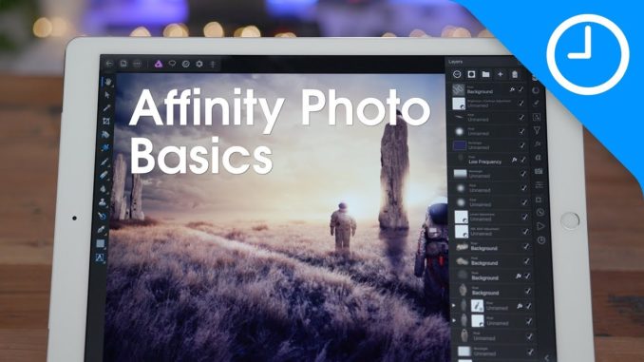Viewport: 644px width, 362px height.
Task: Select the Color Picker eyedropper tool
Action: [106, 108]
